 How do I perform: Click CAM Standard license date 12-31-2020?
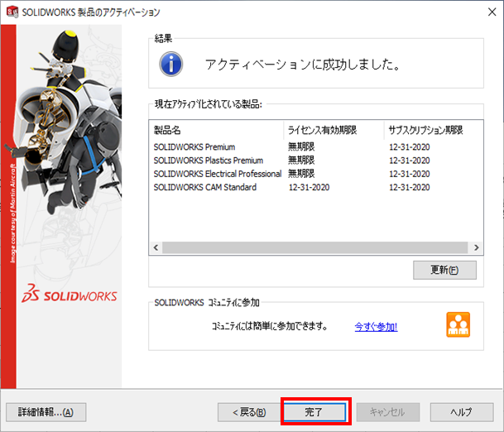pyautogui.click(x=309, y=187)
